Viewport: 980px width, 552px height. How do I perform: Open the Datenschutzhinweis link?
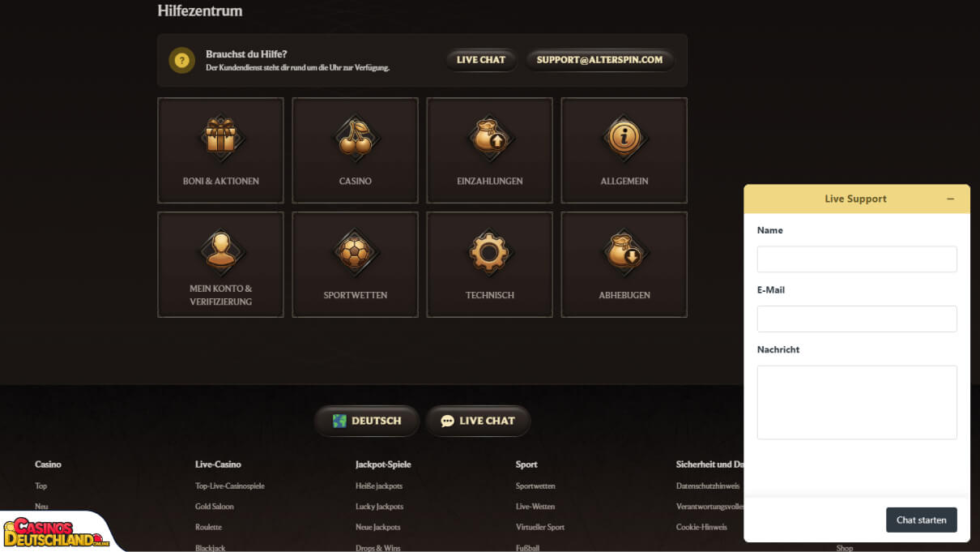[708, 486]
